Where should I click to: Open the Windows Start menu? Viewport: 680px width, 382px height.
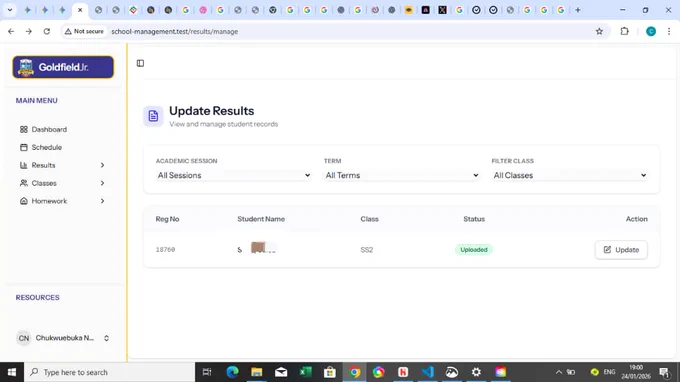coord(12,372)
